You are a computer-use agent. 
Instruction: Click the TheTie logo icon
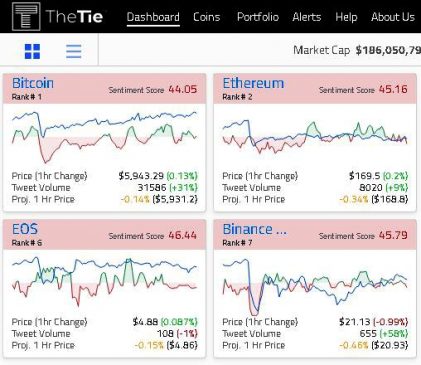pos(26,16)
